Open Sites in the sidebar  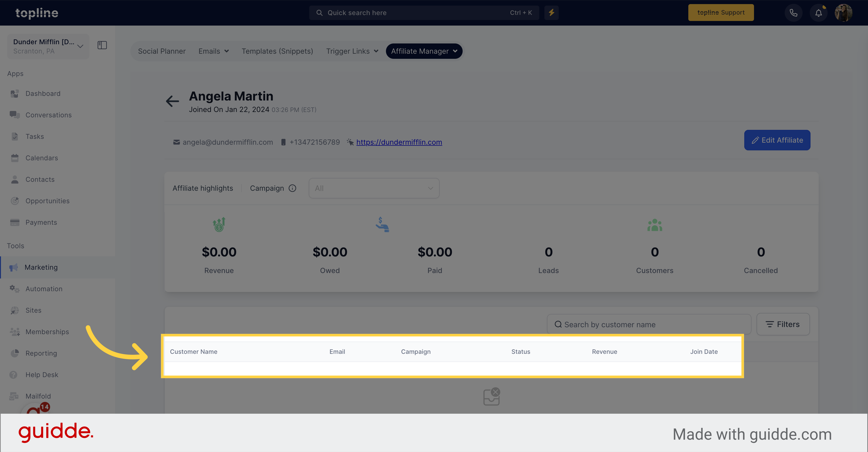pos(33,310)
